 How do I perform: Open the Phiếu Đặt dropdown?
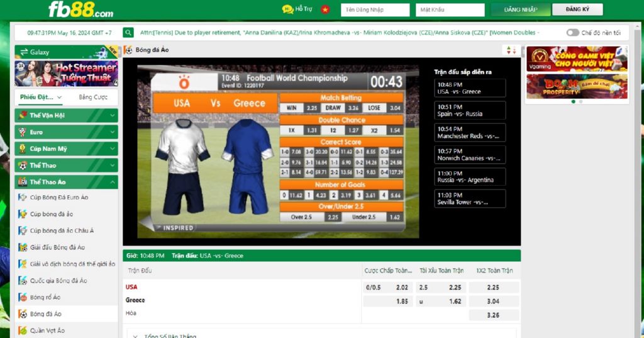click(41, 98)
